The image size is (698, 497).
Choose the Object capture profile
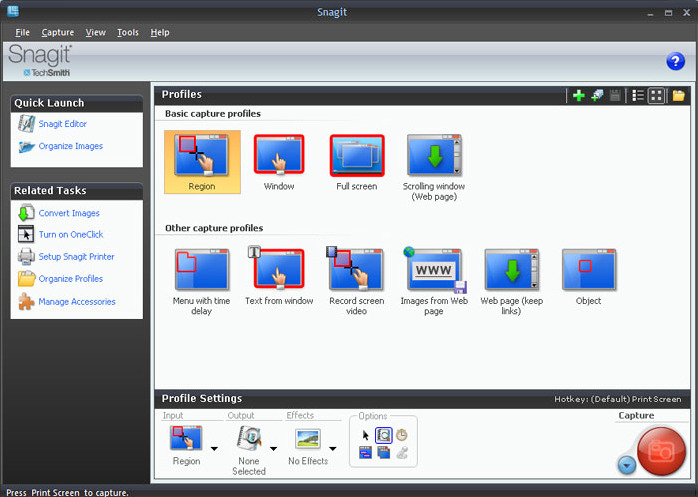(x=588, y=277)
